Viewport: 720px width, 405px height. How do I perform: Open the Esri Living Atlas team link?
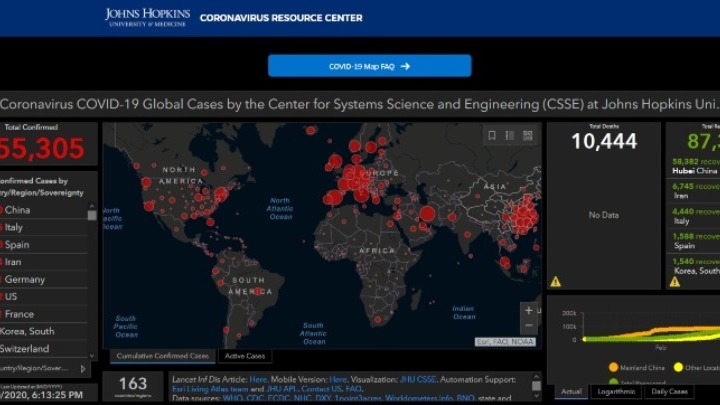[210, 389]
